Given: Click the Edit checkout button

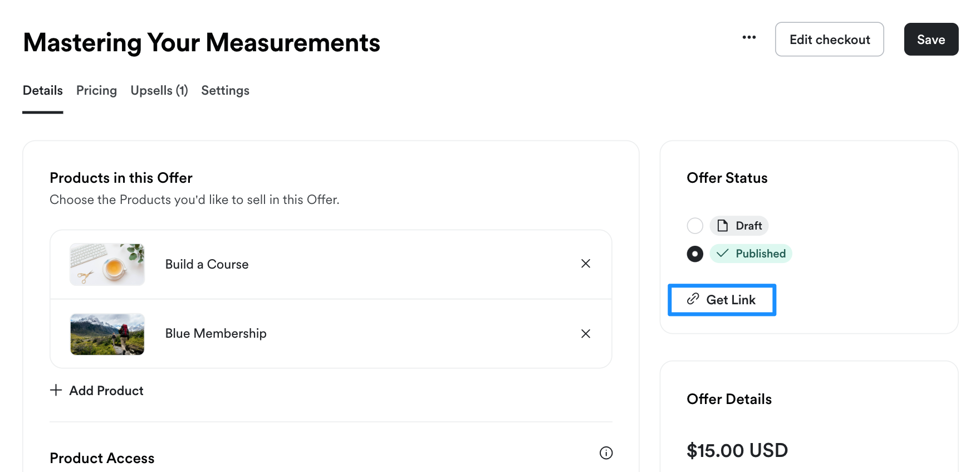Looking at the screenshot, I should click(830, 40).
